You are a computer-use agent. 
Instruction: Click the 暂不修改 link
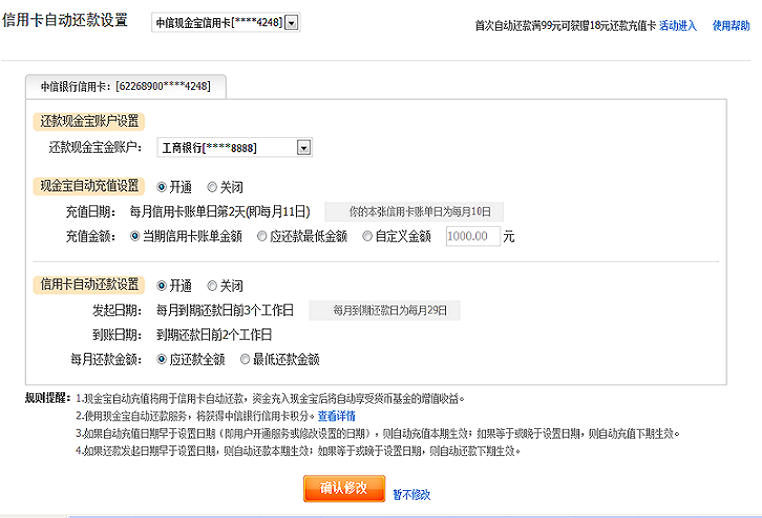411,493
